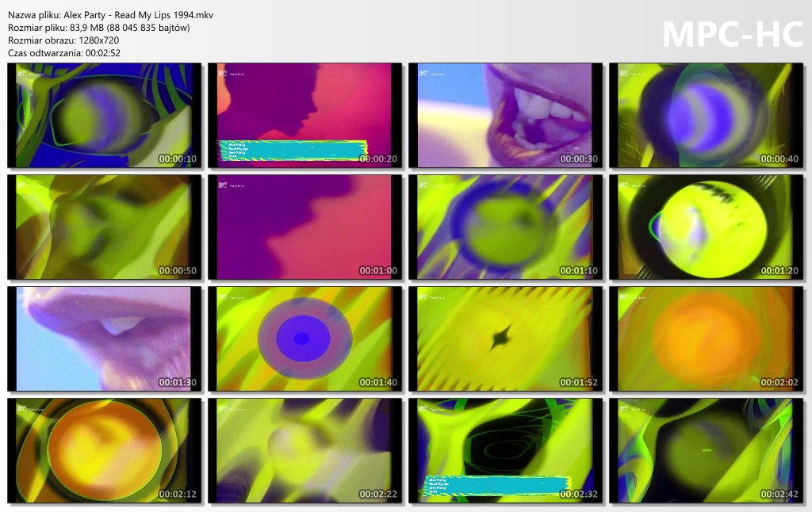The image size is (812, 512).
Task: Click the 00:01:00 timestamp label
Action: tap(378, 271)
